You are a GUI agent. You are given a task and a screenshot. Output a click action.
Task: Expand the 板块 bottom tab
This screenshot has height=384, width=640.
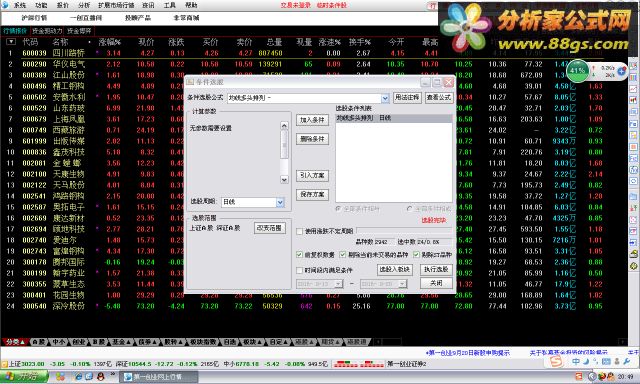252,342
